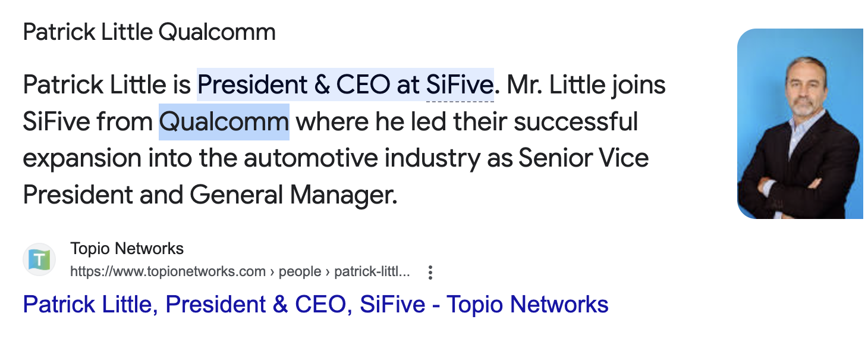868x338 pixels.
Task: Click "where he led their" in snippet
Action: pos(401,122)
